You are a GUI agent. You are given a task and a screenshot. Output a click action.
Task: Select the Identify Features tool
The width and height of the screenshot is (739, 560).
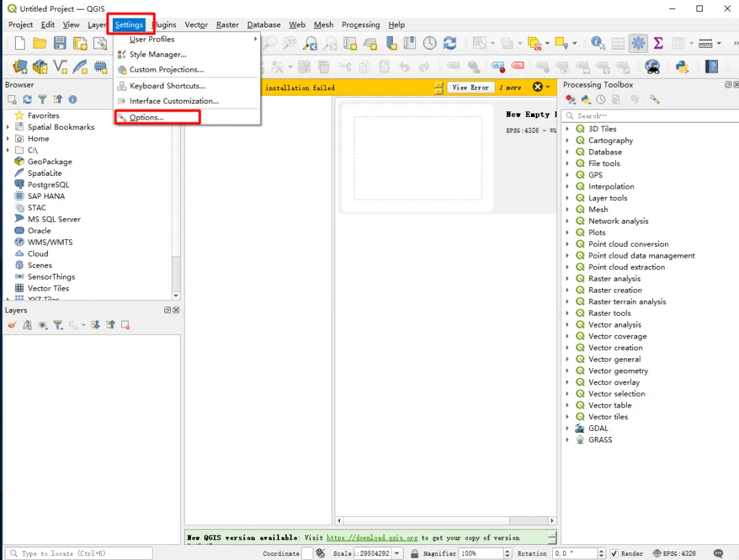[x=597, y=43]
